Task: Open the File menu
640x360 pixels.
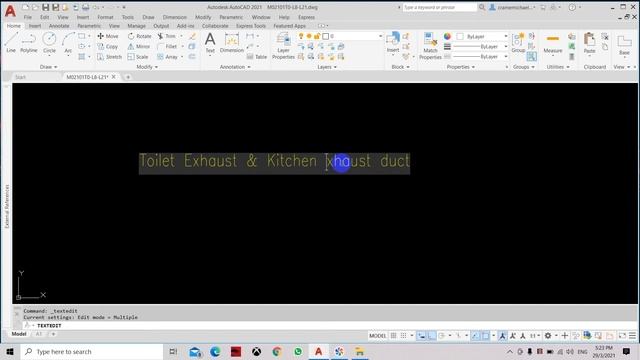Action: click(27, 17)
